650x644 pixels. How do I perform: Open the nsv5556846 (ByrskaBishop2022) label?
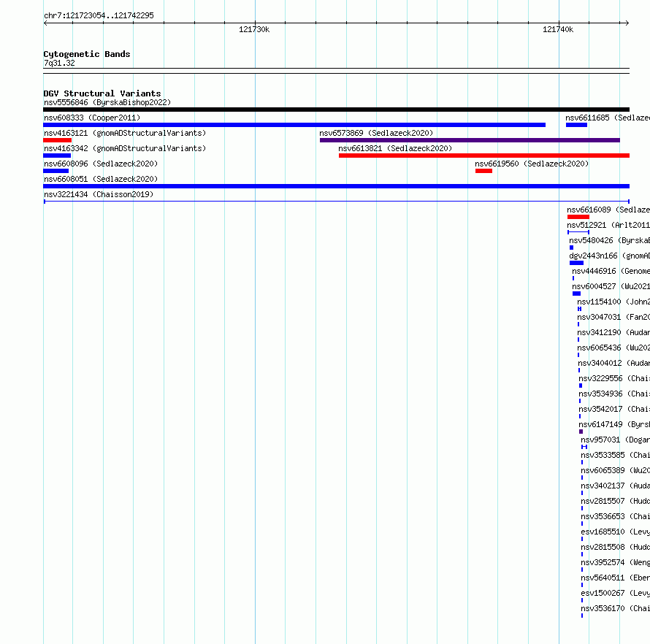(107, 102)
